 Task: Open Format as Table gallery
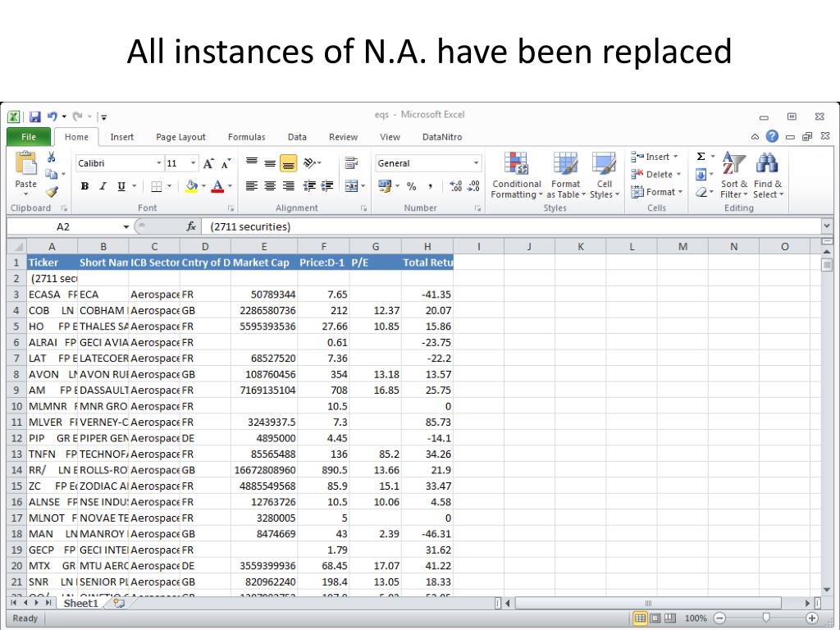pos(566,176)
